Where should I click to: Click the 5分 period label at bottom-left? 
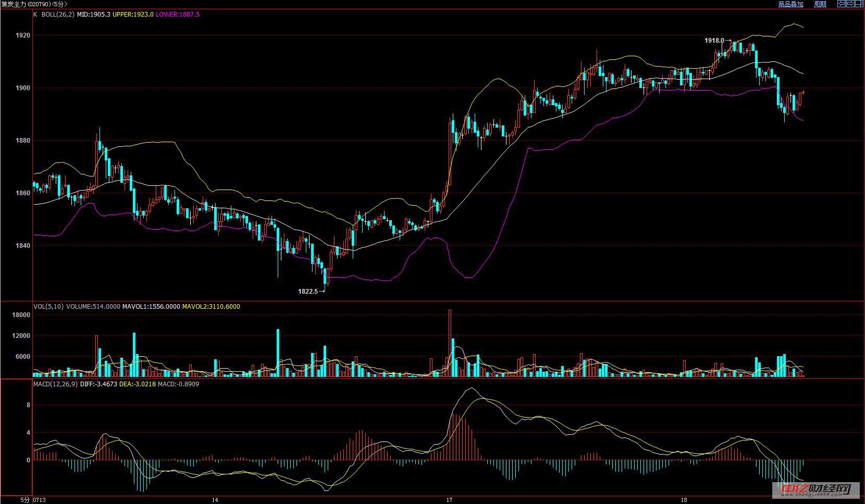[25, 500]
